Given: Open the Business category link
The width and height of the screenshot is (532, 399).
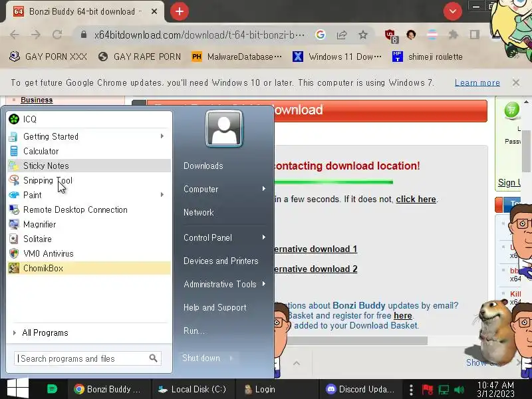Looking at the screenshot, I should coord(37,100).
